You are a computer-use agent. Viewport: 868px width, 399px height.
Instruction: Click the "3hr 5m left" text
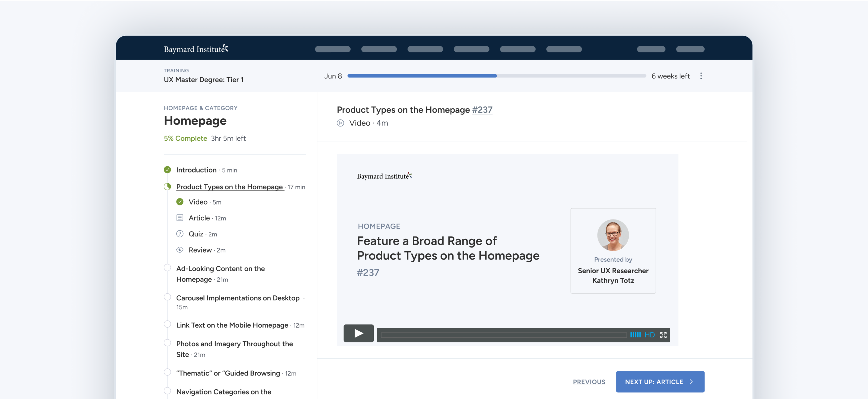click(229, 138)
